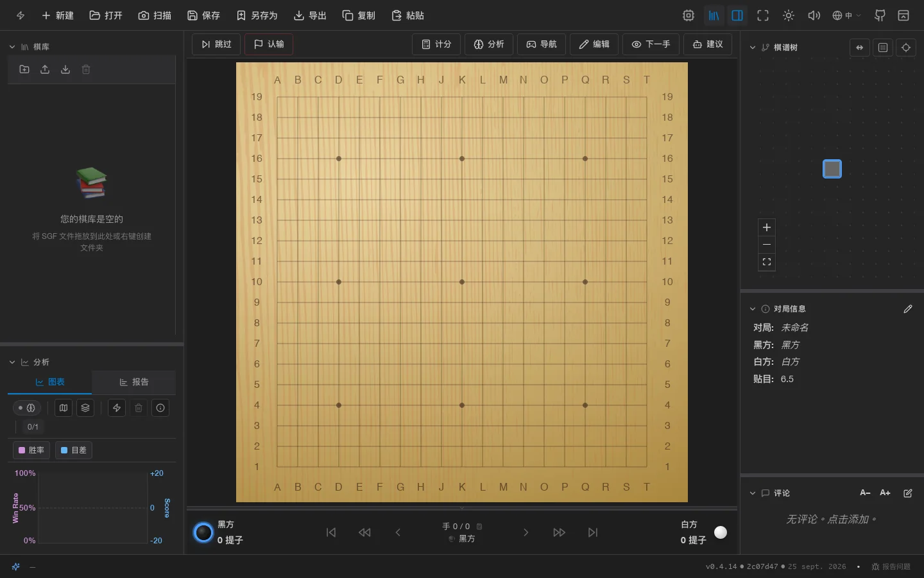Collapse the 对局信息 game info section

click(x=753, y=309)
